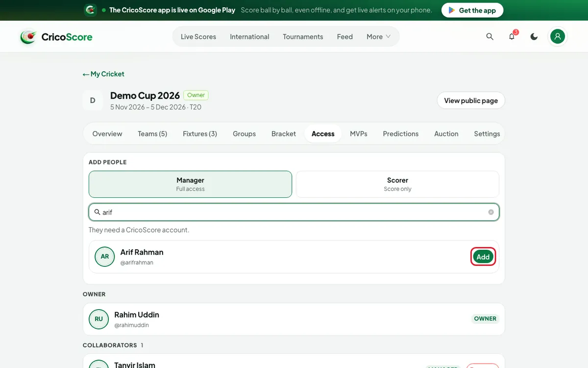Image resolution: width=588 pixels, height=368 pixels.
Task: Open Tournaments in the navigation
Action: 303,37
